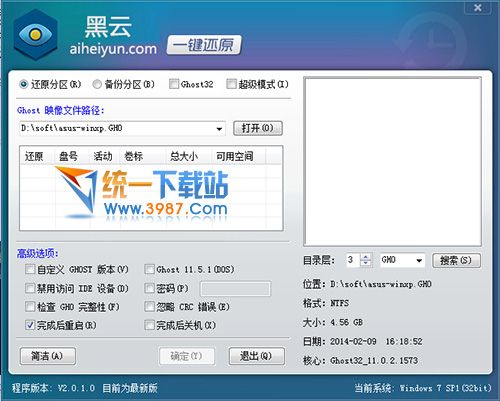This screenshot has width=500, height=401.
Task: Click the password input field
Action: (235, 289)
